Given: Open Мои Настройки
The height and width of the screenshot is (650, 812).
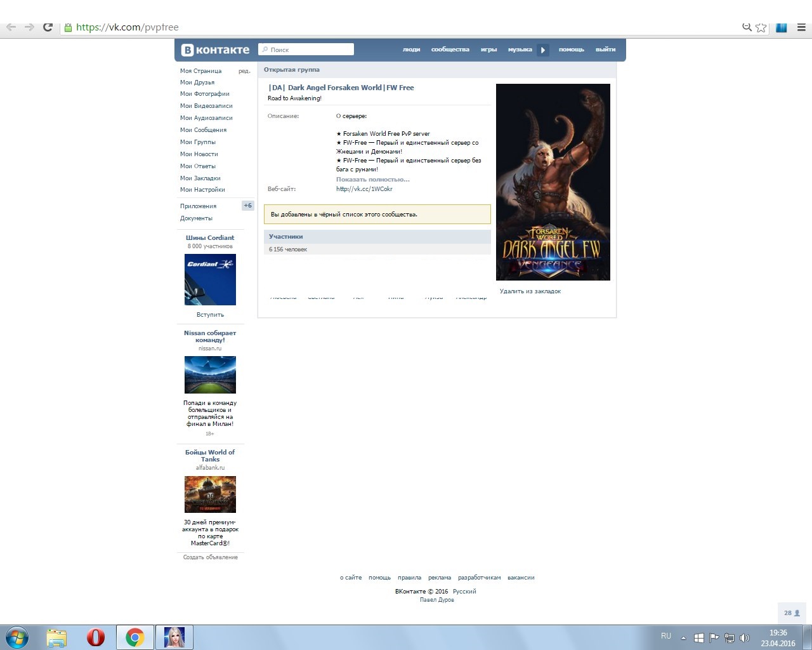Looking at the screenshot, I should (x=202, y=190).
